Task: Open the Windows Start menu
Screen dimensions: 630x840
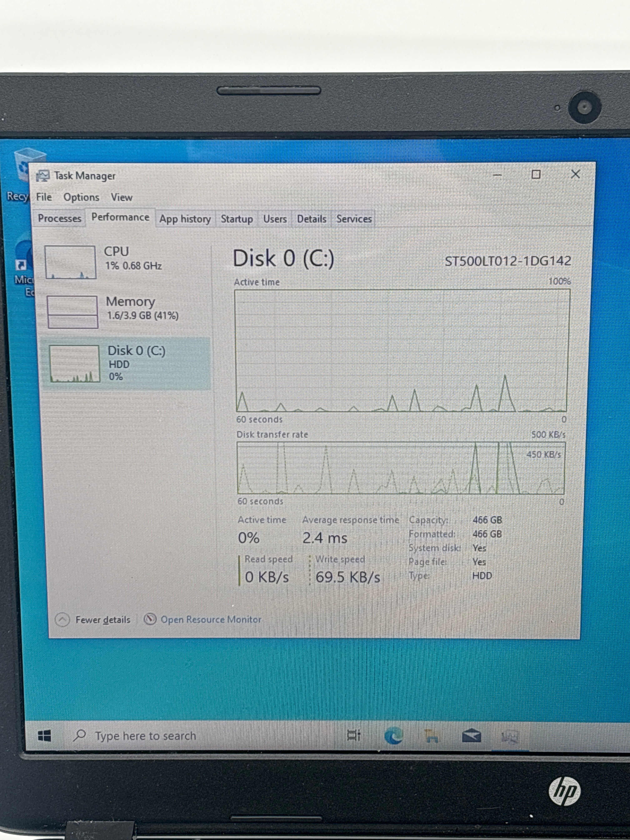Action: tap(44, 736)
